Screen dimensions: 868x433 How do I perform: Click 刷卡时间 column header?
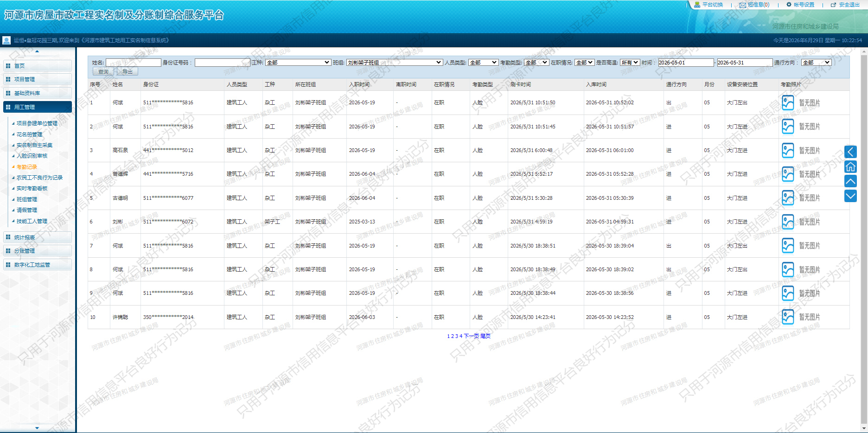pos(520,84)
